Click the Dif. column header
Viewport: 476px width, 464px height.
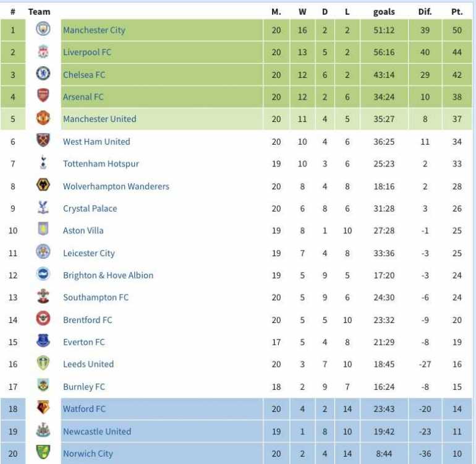coord(425,12)
